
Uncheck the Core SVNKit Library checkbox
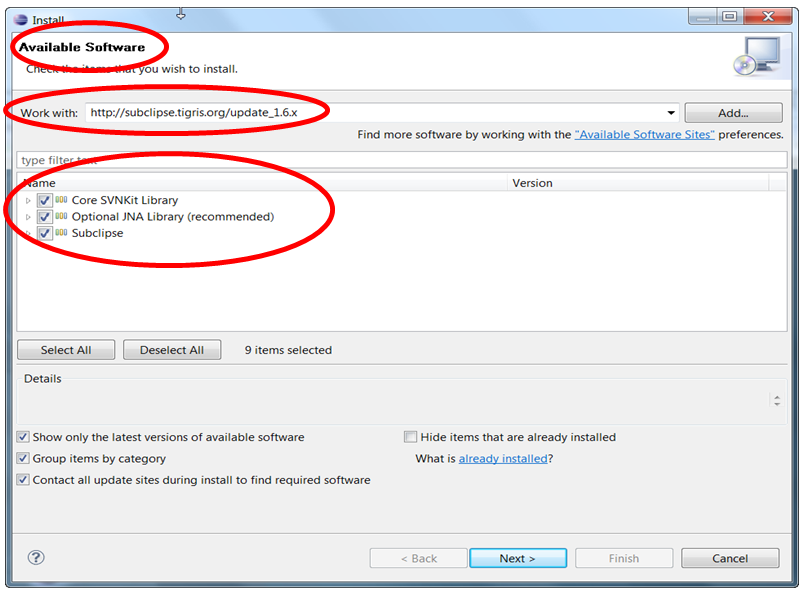pyautogui.click(x=44, y=201)
